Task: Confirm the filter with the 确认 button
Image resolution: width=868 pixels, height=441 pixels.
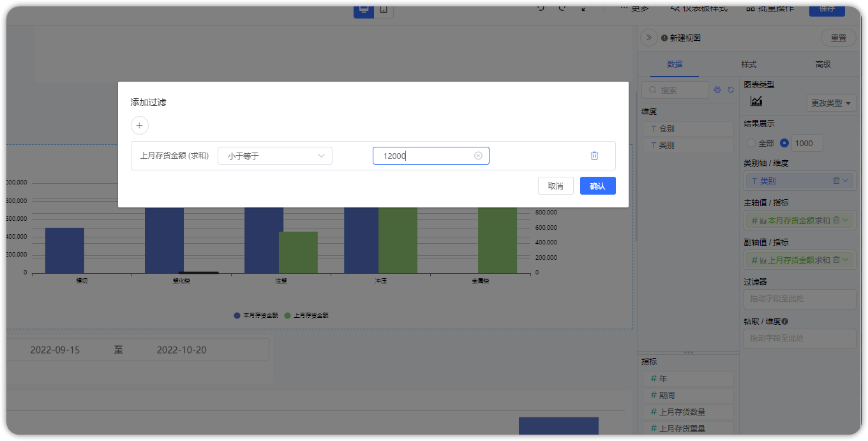Action: (x=598, y=186)
